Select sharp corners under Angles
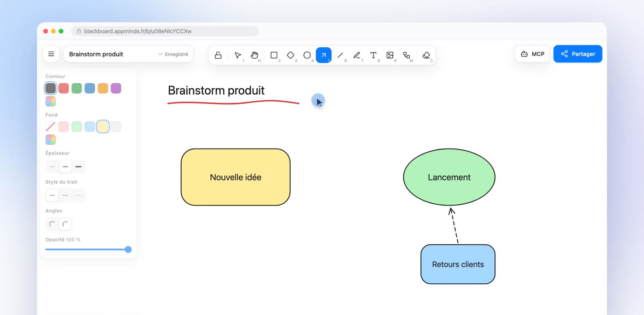 tap(52, 224)
